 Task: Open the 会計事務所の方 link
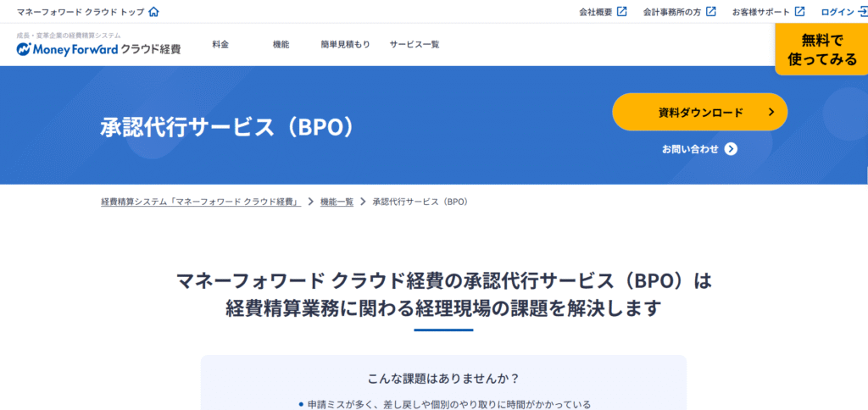(672, 12)
